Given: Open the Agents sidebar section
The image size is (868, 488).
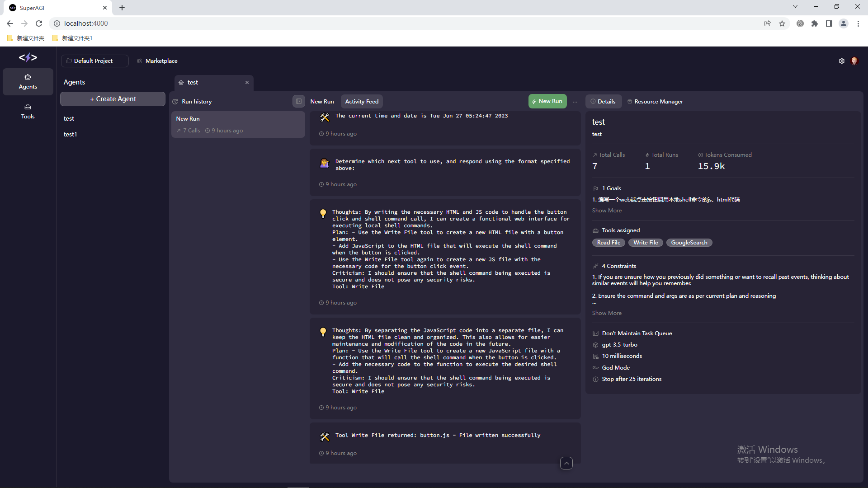Looking at the screenshot, I should pos(28,82).
